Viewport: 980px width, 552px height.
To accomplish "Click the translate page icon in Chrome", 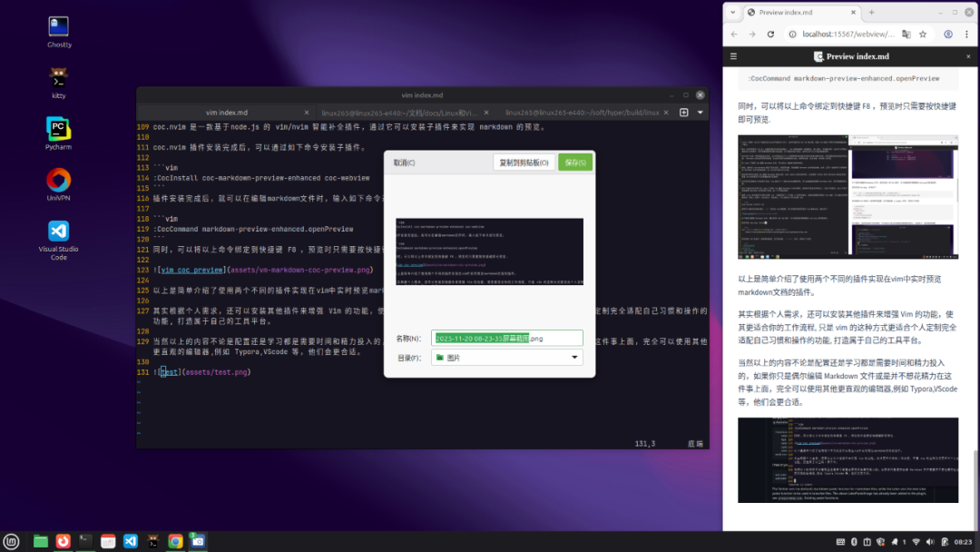I will (x=906, y=34).
